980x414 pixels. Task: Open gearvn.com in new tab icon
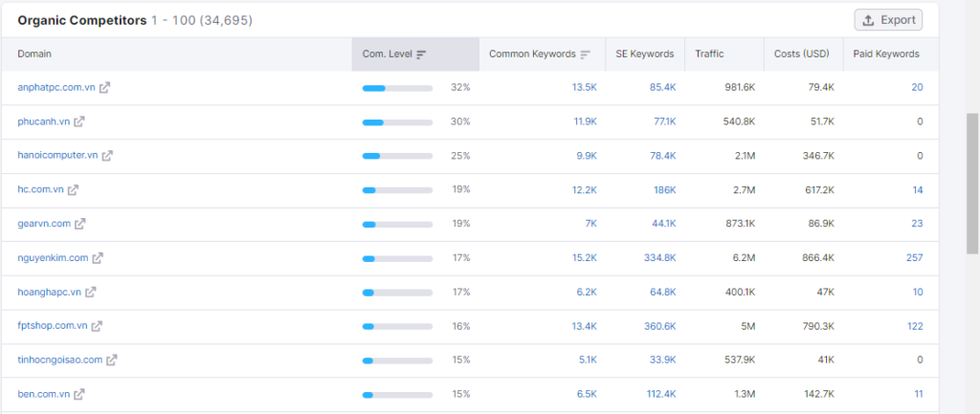tap(80, 224)
